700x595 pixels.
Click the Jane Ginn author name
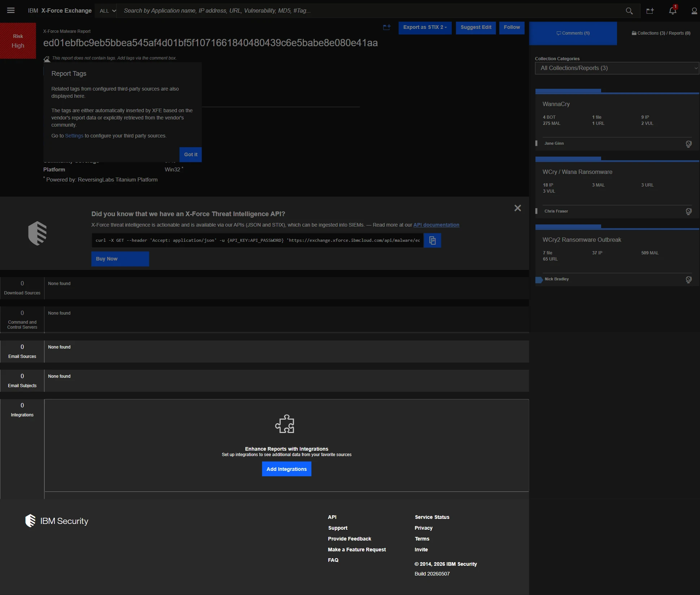(x=554, y=143)
